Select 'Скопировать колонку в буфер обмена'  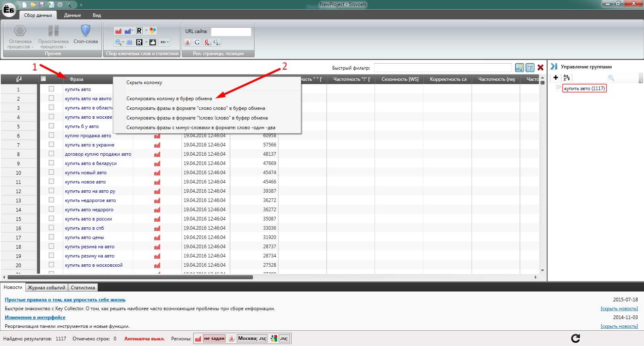tap(169, 99)
